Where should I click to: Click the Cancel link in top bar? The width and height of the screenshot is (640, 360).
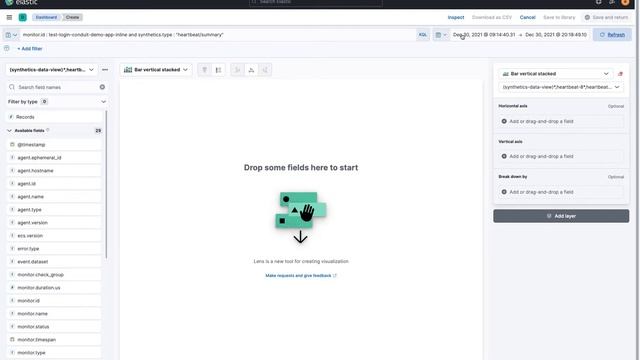coord(527,18)
